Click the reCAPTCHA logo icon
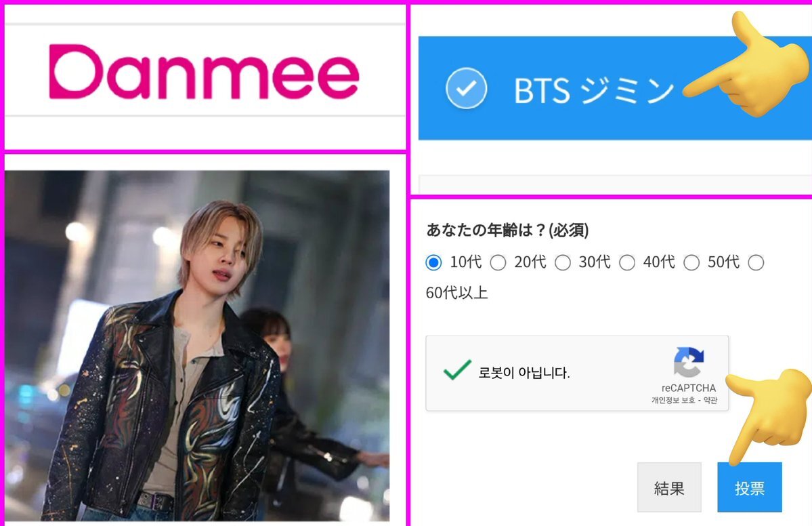 688,362
